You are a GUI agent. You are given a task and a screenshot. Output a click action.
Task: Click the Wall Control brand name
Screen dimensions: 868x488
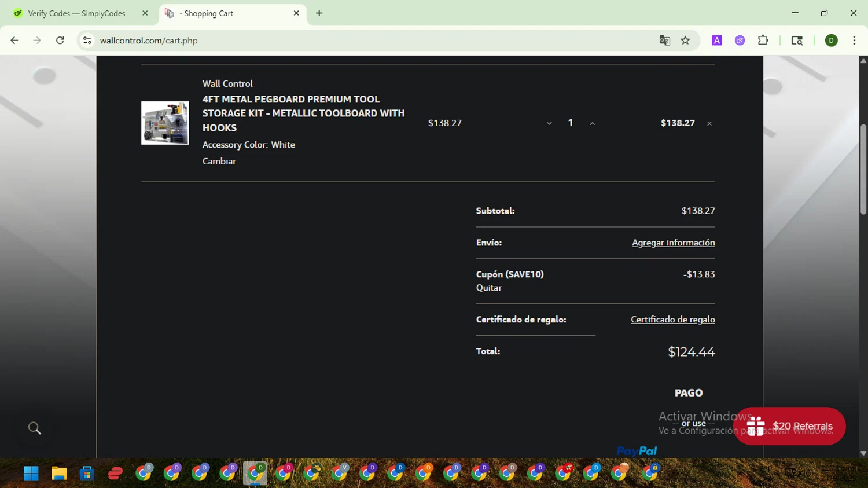coord(227,83)
